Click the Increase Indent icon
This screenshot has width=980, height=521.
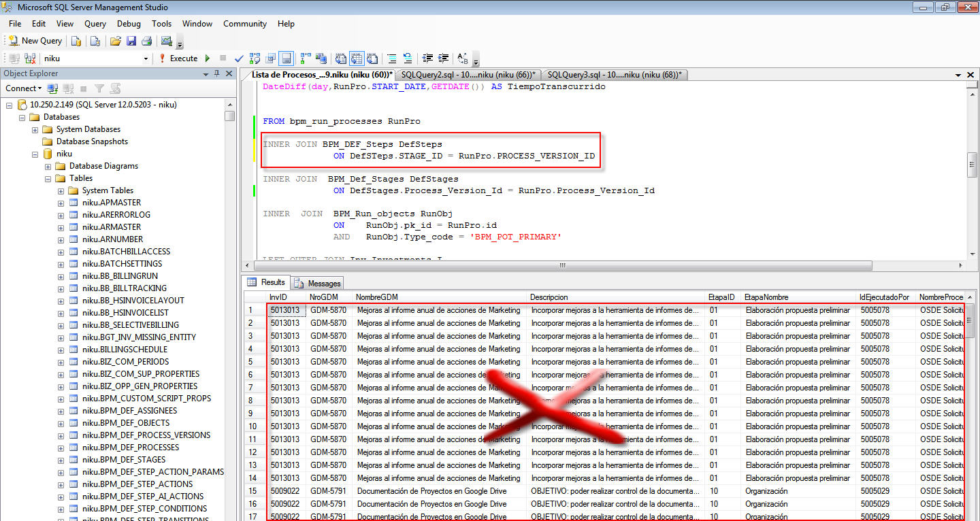coord(443,58)
